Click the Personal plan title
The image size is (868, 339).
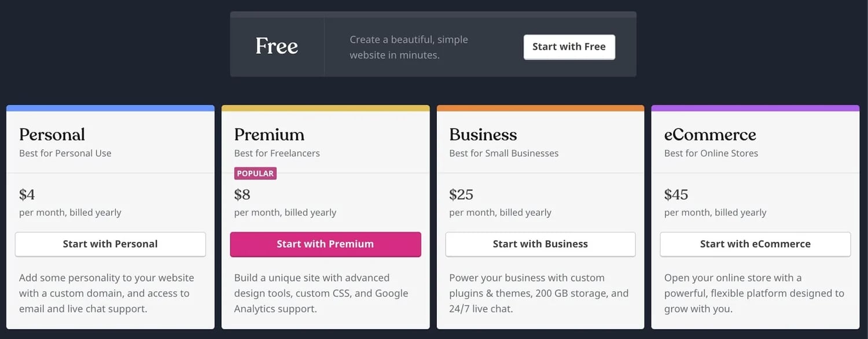52,135
